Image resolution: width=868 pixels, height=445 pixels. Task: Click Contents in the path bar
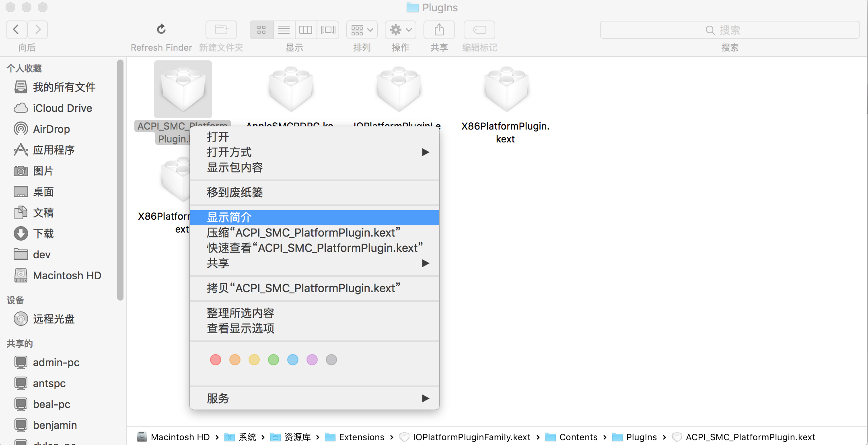click(x=578, y=437)
